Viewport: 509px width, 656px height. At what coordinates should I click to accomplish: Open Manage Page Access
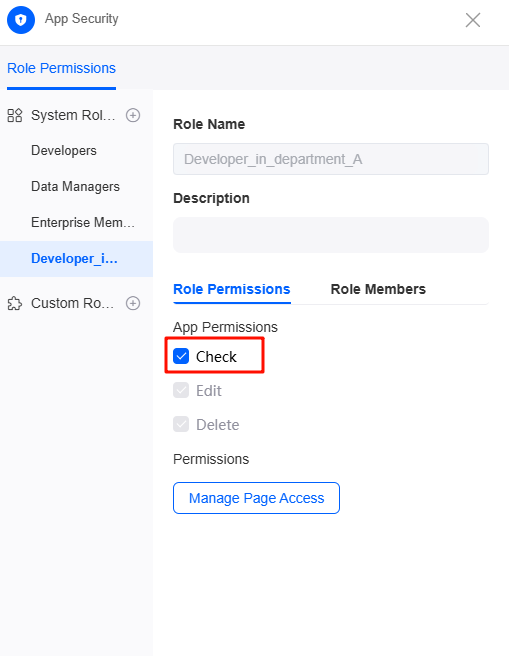[x=256, y=498]
